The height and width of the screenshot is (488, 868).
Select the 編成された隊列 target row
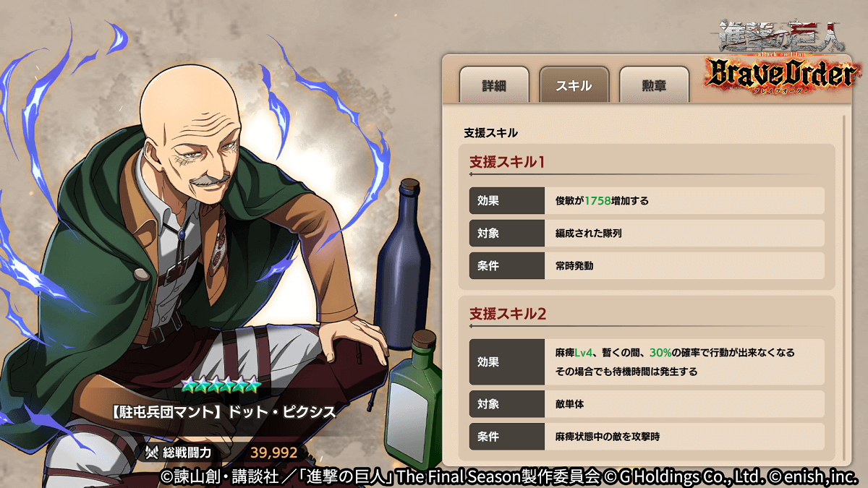(647, 234)
